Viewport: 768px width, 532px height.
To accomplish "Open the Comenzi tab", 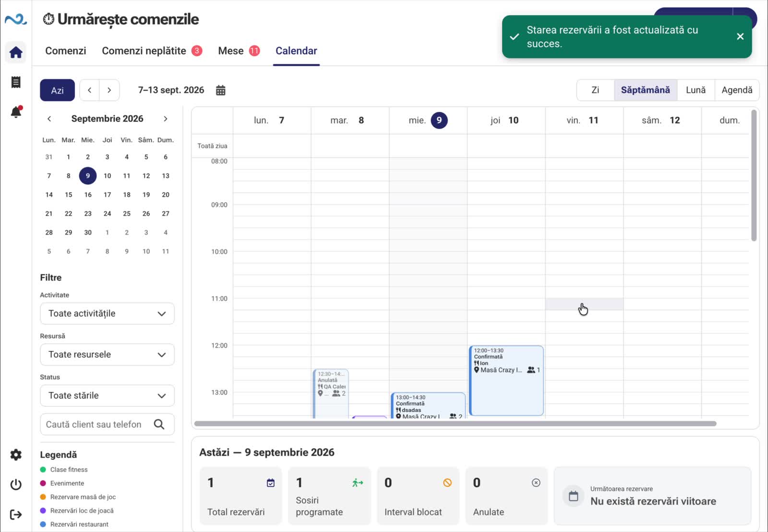I will coord(66,51).
